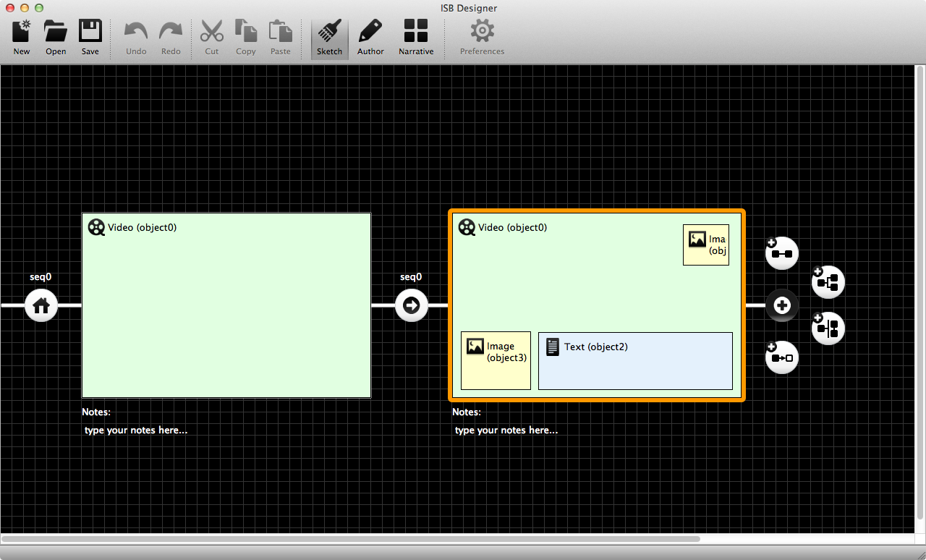Screen dimensions: 926x560
Task: Click the Cut scissors icon
Action: 211,31
